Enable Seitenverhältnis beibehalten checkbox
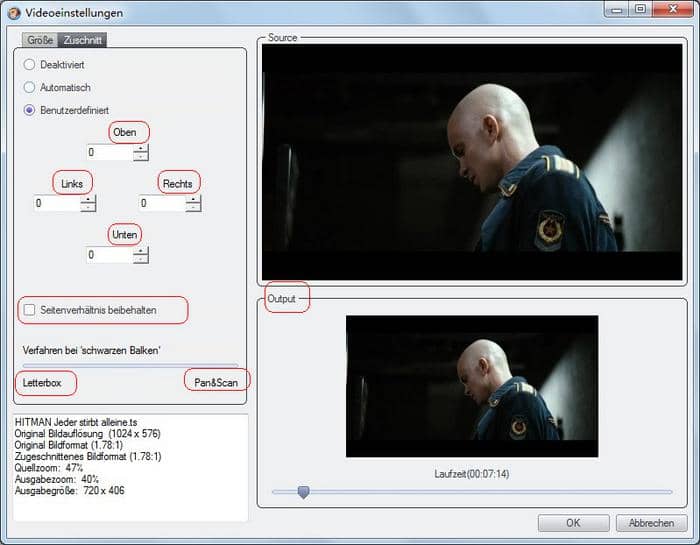 click(30, 311)
